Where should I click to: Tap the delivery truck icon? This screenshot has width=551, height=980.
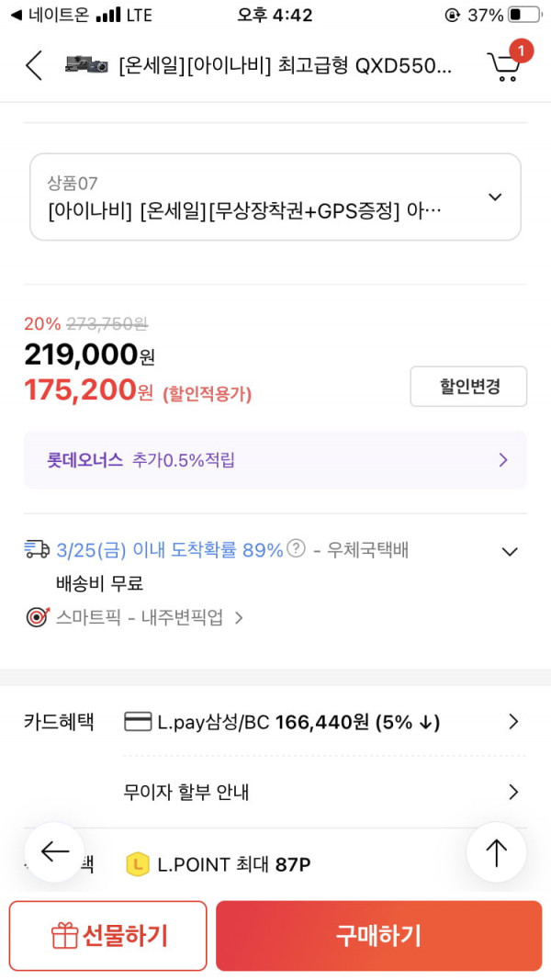(38, 549)
